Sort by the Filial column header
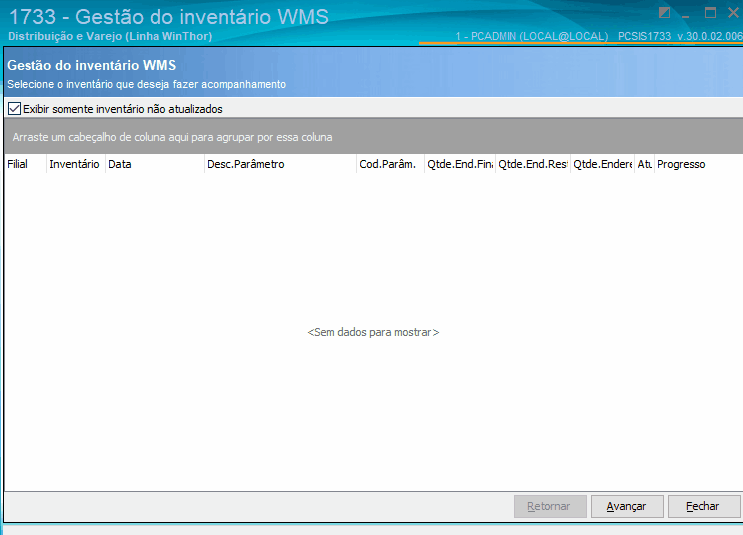The height and width of the screenshot is (535, 743). (x=24, y=164)
